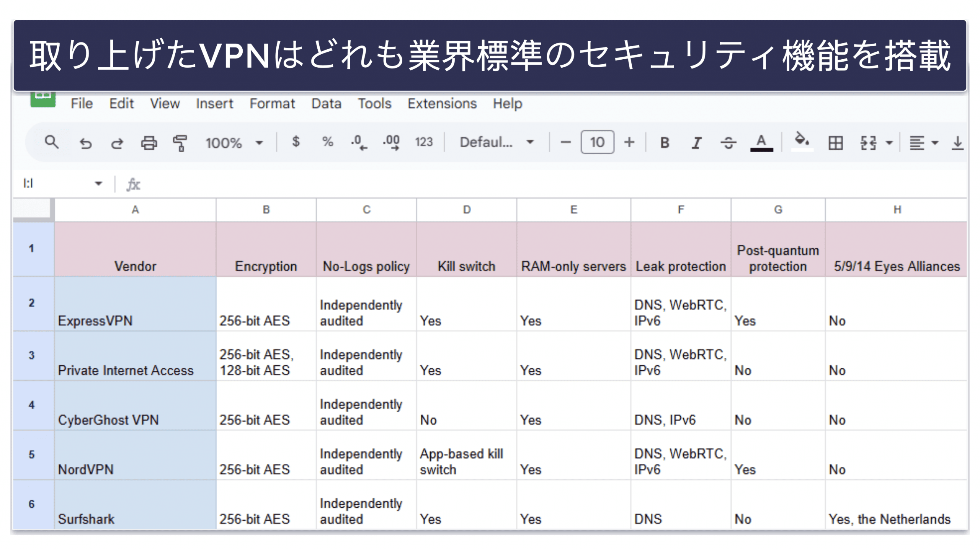Image resolution: width=980 pixels, height=549 pixels.
Task: Open more number formats 123
Action: (424, 142)
